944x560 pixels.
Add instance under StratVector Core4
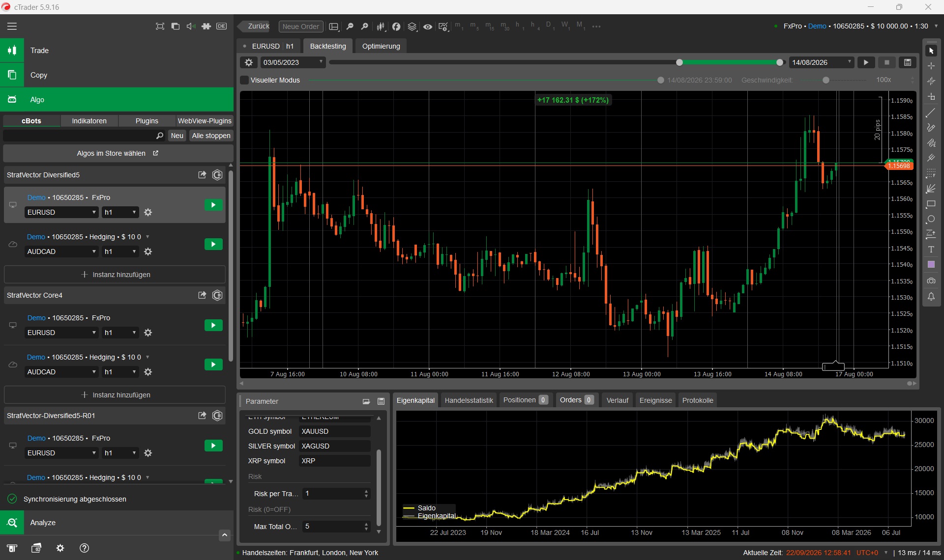[115, 395]
